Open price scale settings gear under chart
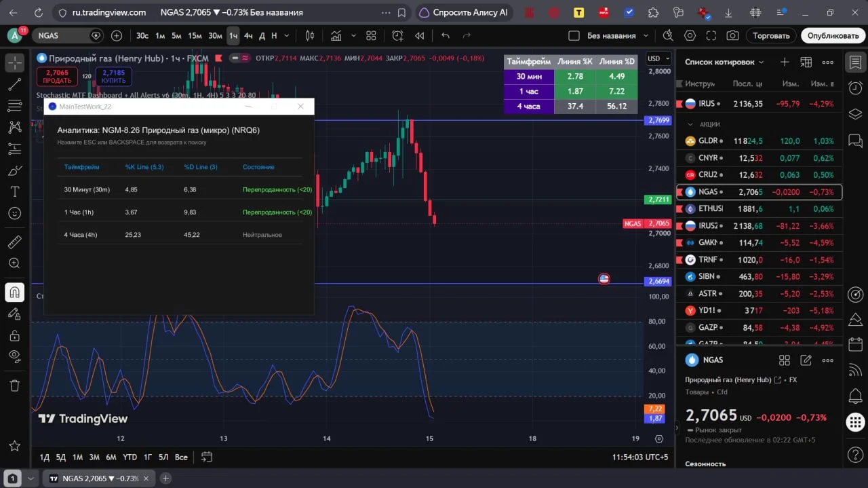The image size is (868, 488). 659,438
